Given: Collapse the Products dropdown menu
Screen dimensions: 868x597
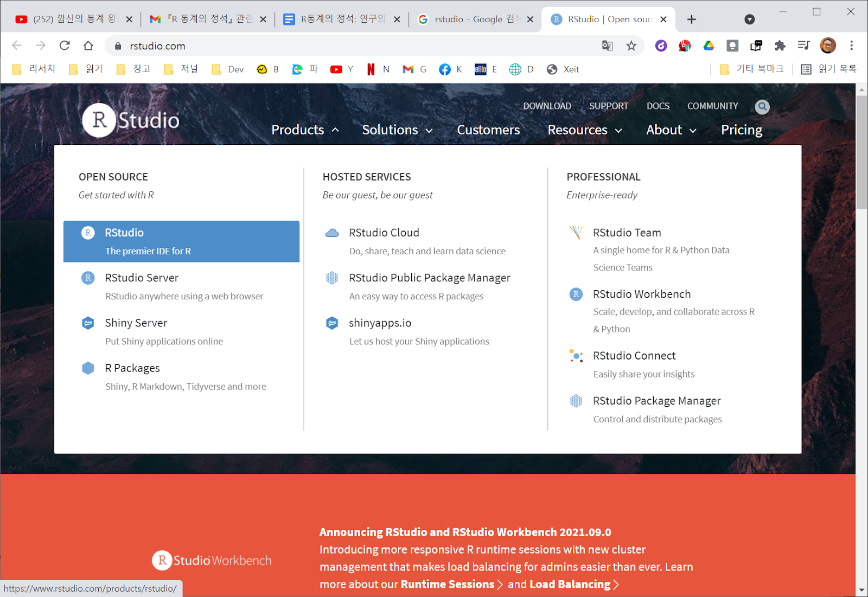Looking at the screenshot, I should [x=305, y=130].
